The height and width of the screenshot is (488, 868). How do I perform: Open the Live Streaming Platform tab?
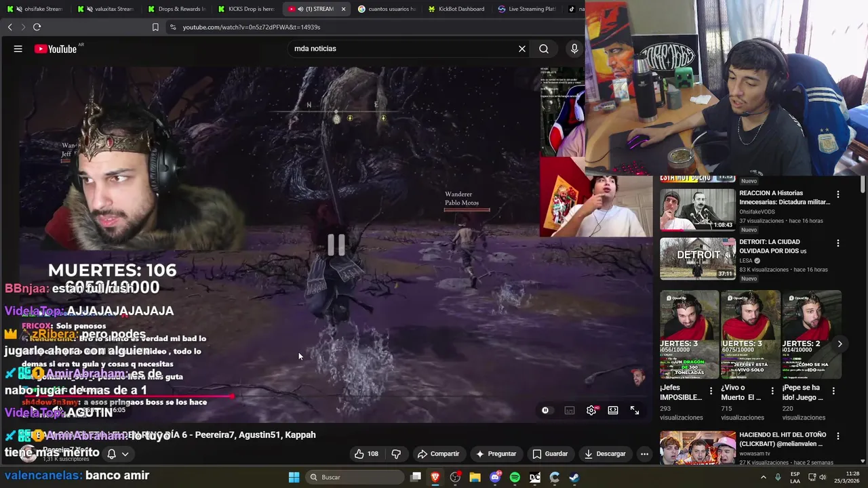click(528, 9)
